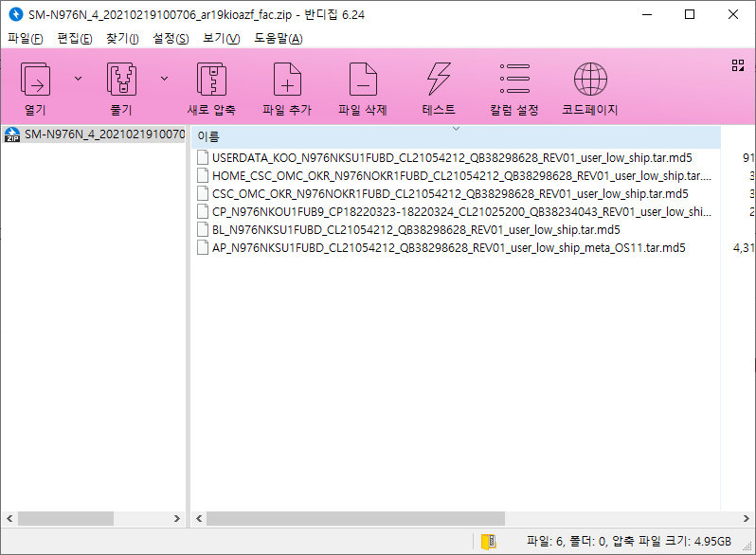756x555 pixels.
Task: Open the 코드페이지 globe icon
Action: [x=590, y=79]
